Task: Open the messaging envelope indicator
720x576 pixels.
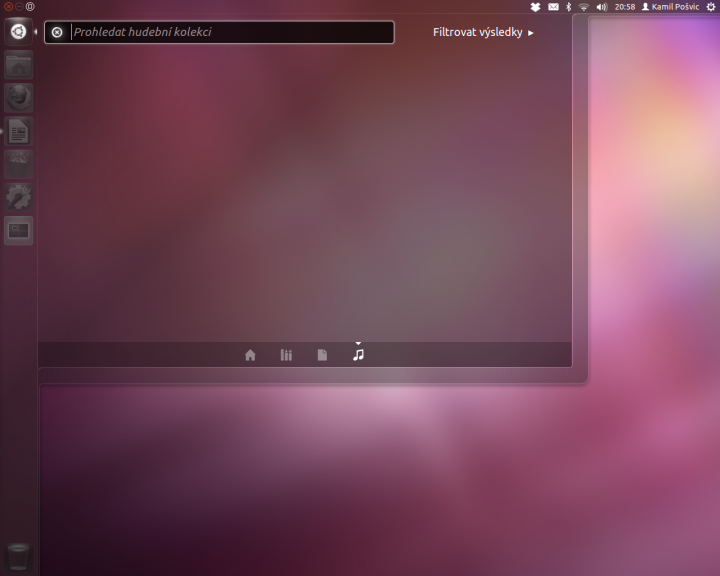Action: (x=553, y=7)
